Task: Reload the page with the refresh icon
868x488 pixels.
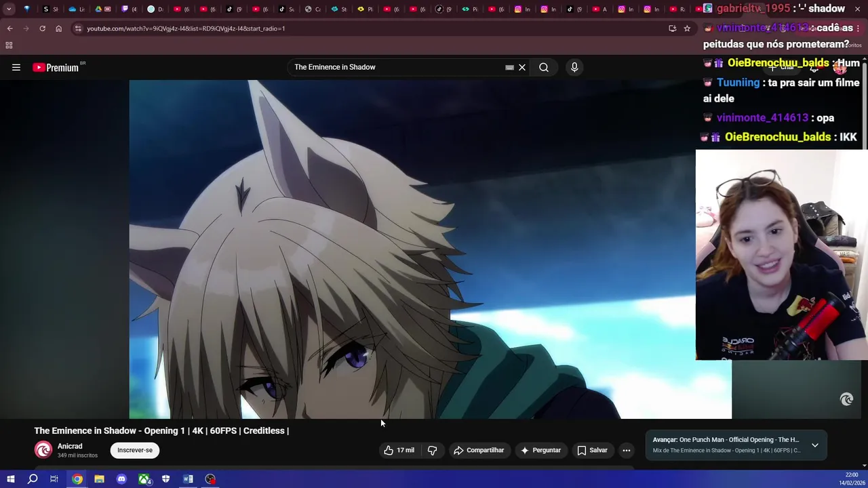Action: pyautogui.click(x=42, y=28)
